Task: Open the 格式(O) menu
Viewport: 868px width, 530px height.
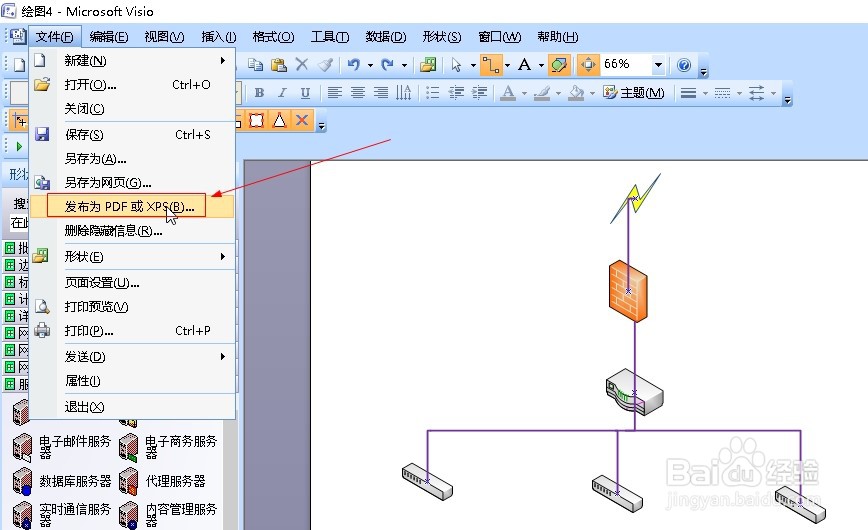Action: tap(273, 37)
